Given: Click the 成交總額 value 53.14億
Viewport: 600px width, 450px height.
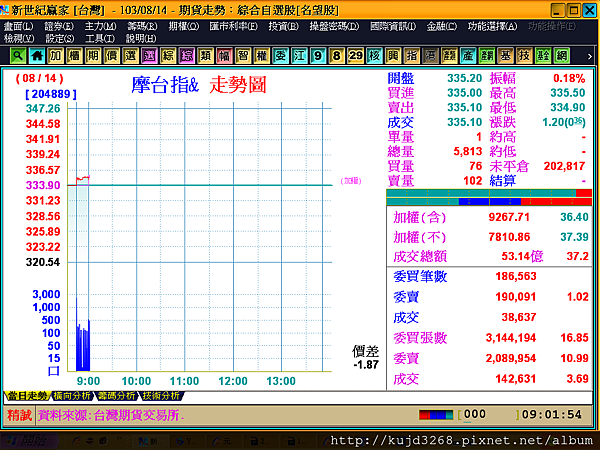Looking at the screenshot, I should [522, 256].
